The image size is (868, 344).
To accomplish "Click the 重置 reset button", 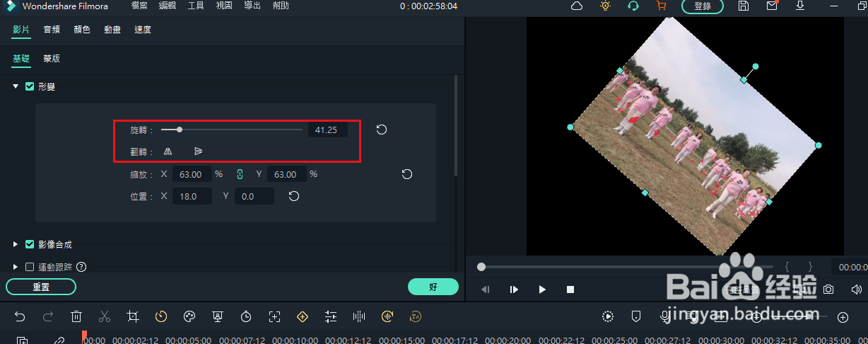I will click(x=41, y=287).
